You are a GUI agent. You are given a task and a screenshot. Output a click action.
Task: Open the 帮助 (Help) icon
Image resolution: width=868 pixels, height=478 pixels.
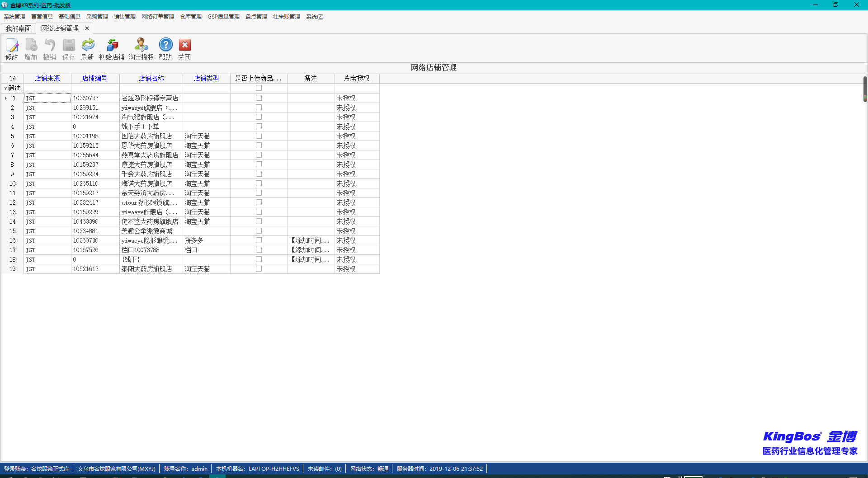[165, 46]
